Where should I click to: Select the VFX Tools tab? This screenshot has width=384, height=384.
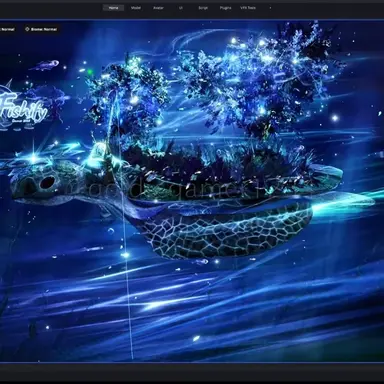[x=248, y=8]
